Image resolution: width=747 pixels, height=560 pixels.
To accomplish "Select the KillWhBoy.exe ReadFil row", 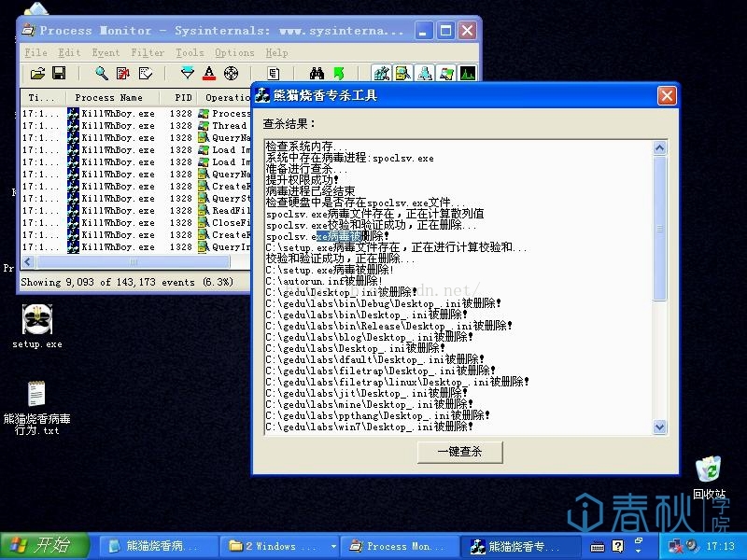I will pyautogui.click(x=135, y=211).
